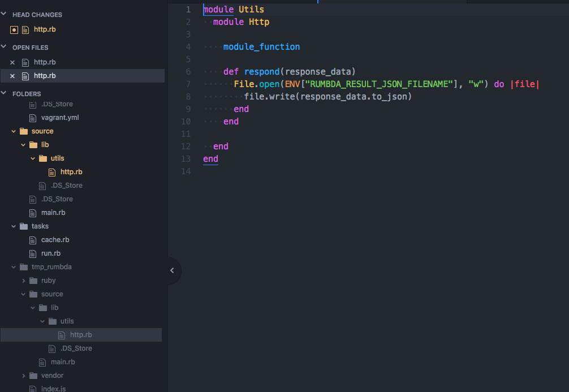Click the file icon of highlighted http.rb in OPEN FILES
The image size is (569, 392).
click(25, 76)
